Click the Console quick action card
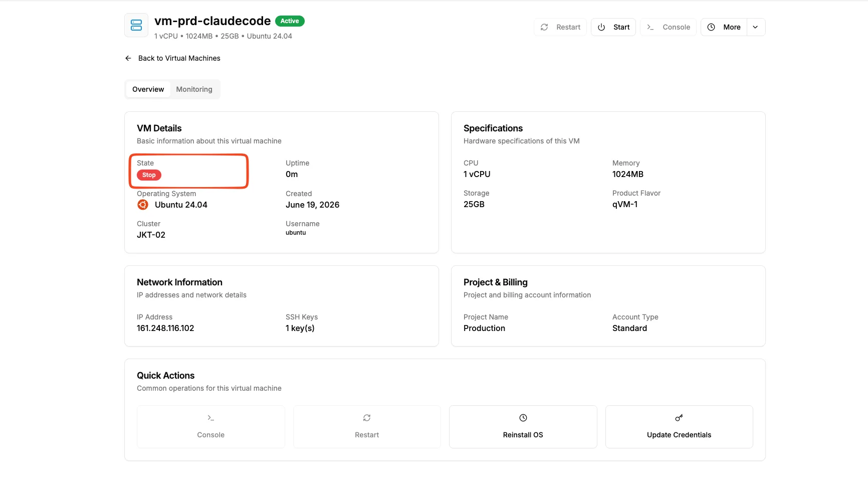Screen dimensions: 868x489 211,427
